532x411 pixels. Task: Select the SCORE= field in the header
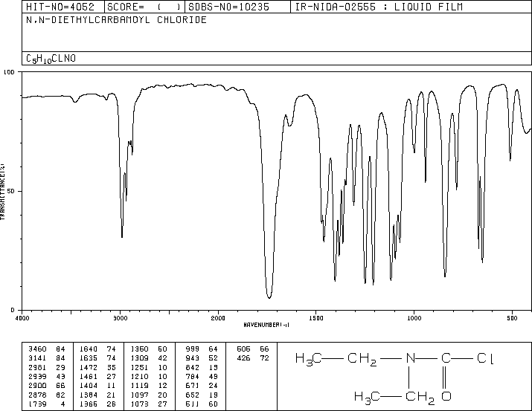tap(144, 7)
